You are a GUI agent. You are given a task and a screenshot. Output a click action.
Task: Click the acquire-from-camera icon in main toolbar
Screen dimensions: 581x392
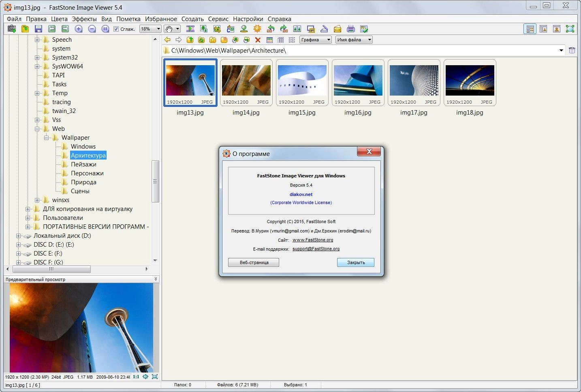(x=12, y=29)
